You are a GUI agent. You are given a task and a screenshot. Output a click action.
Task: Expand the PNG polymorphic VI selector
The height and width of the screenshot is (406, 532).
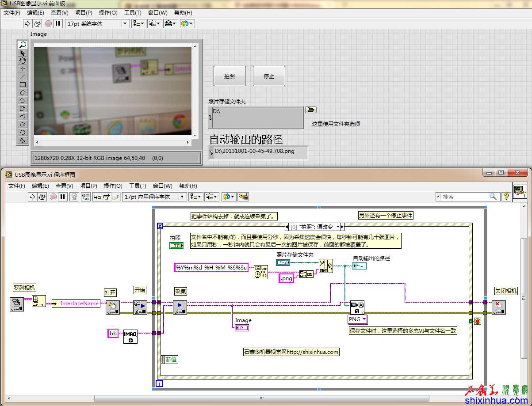click(x=358, y=319)
